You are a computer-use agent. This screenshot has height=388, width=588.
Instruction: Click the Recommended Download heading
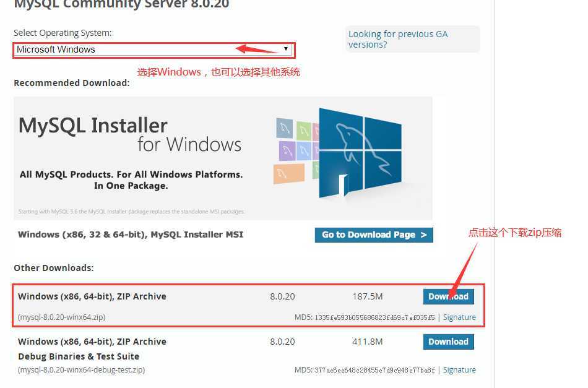(72, 83)
